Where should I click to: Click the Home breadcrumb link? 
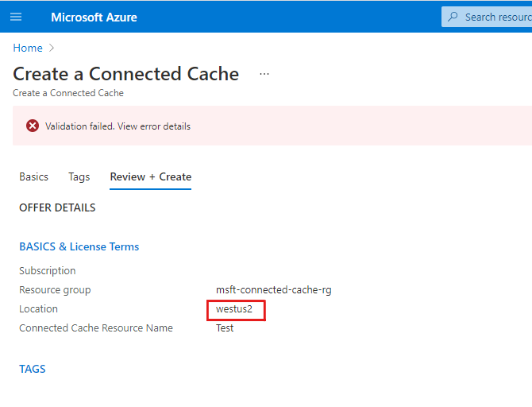coord(28,48)
